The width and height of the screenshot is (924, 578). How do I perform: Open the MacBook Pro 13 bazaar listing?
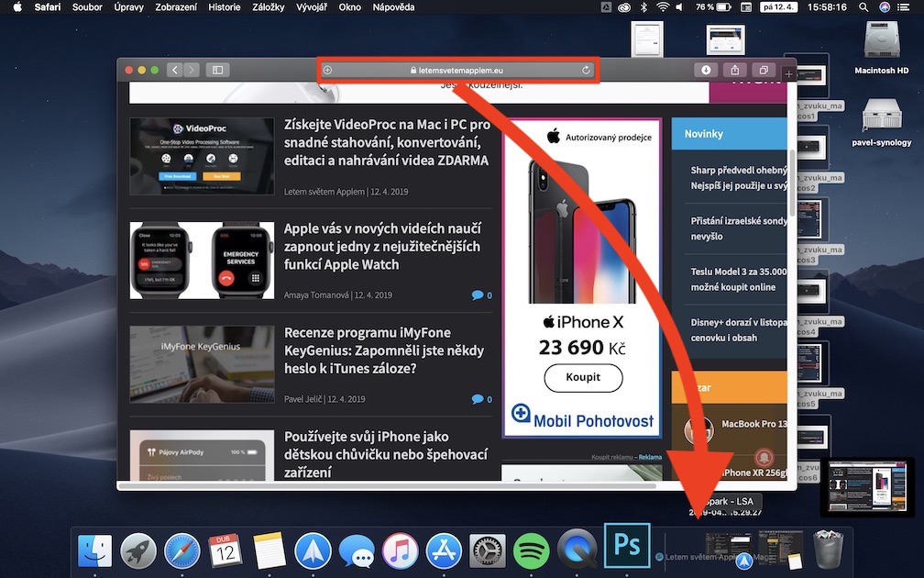pyautogui.click(x=753, y=424)
